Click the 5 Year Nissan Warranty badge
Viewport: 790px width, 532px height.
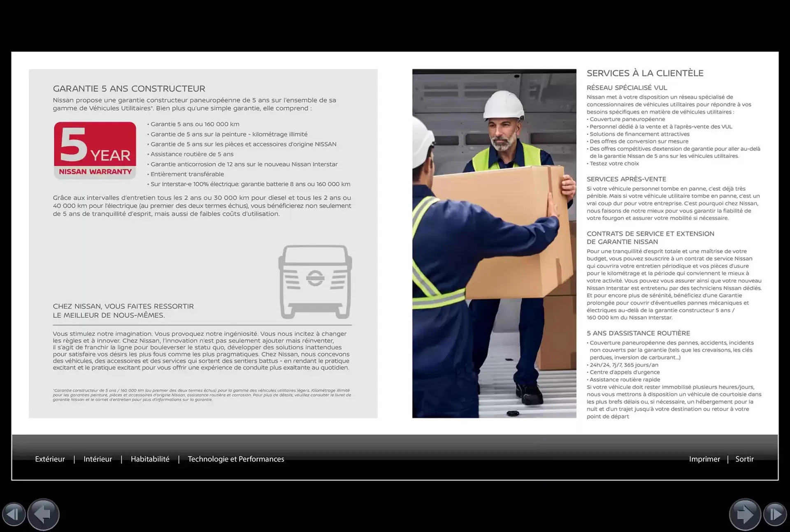95,149
